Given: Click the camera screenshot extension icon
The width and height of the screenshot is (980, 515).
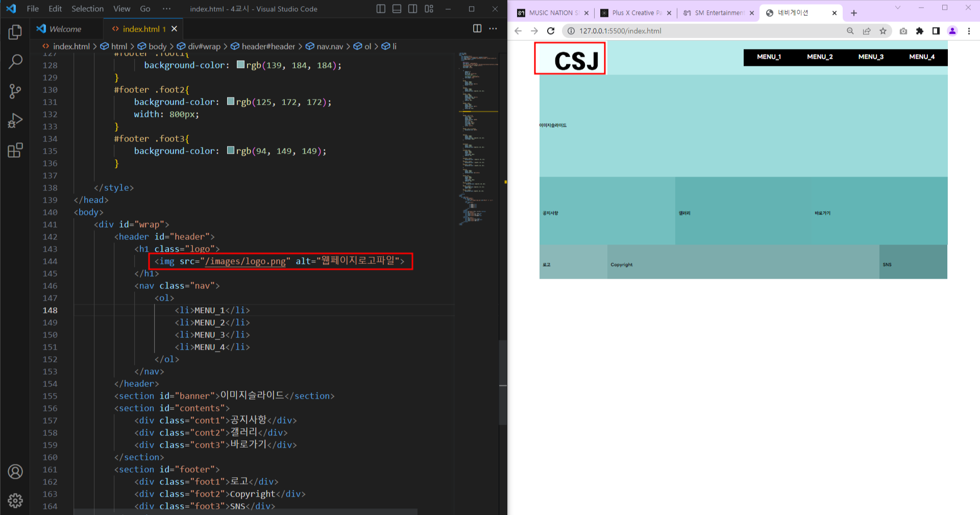Looking at the screenshot, I should [x=903, y=31].
